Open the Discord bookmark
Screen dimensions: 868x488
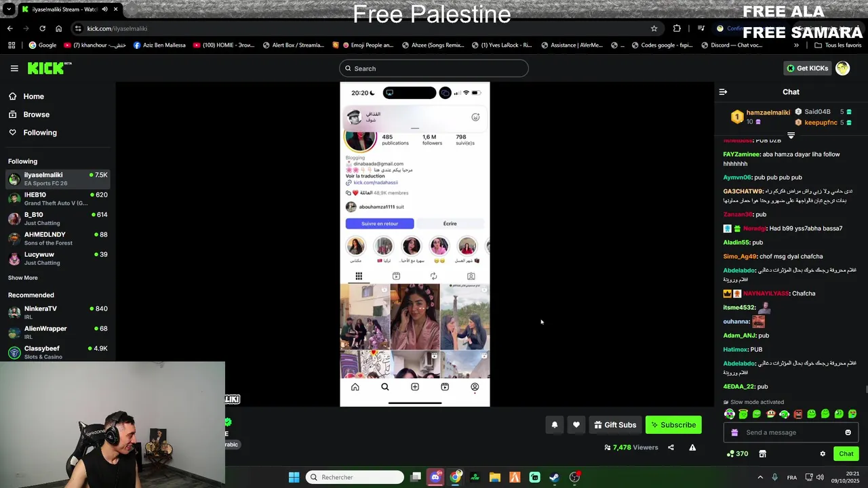732,45
